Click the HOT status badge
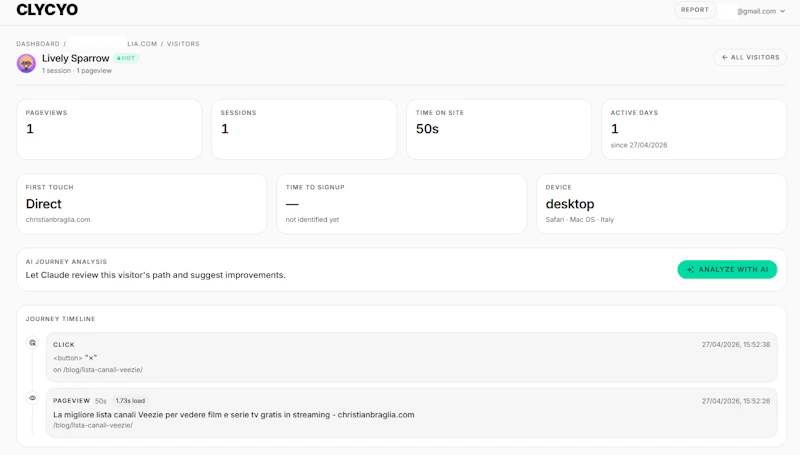The image size is (800, 455). pos(126,58)
